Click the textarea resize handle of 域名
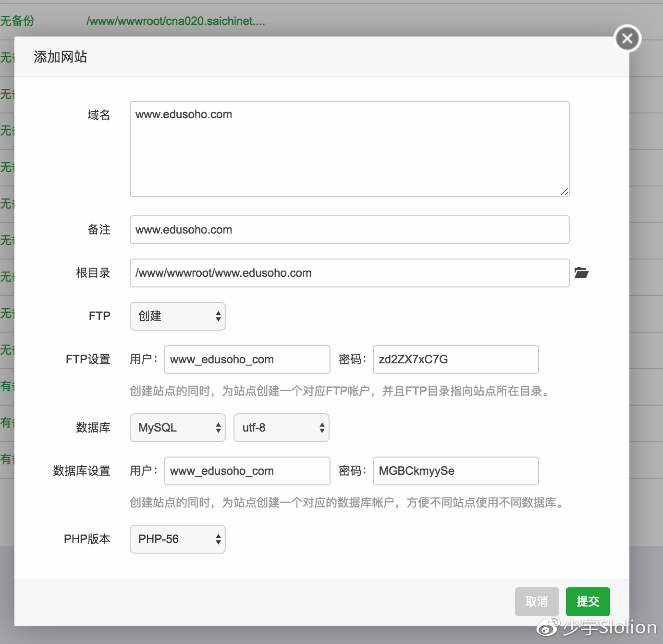The image size is (663, 644). coord(565,192)
